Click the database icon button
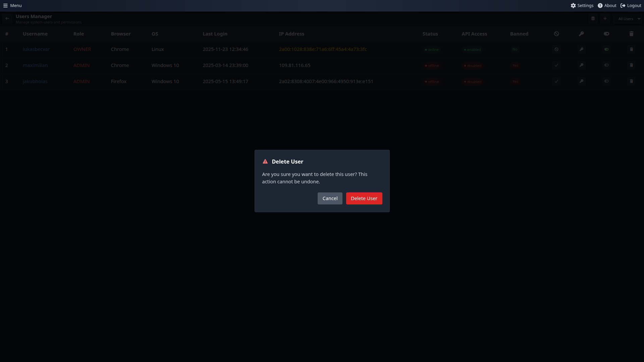The height and width of the screenshot is (362, 644). [x=593, y=19]
